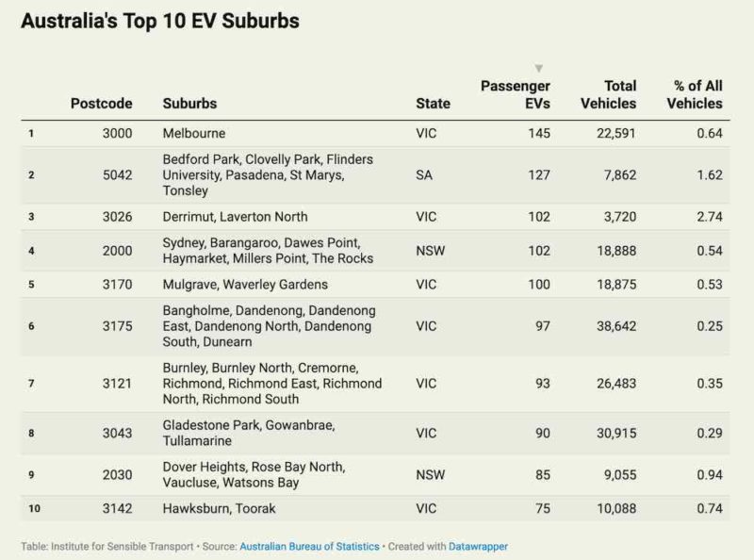
Task: Sort table by State column header
Action: pyautogui.click(x=433, y=104)
